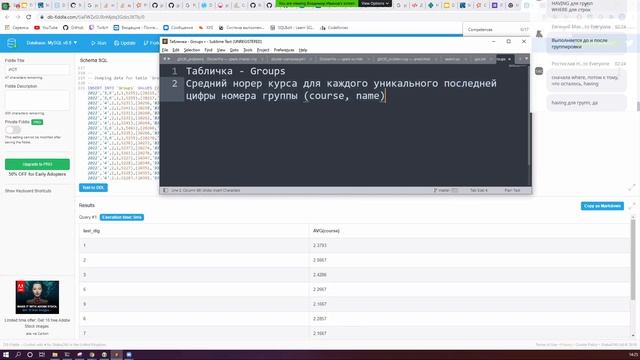Toggle the Private Fiddle switch
This screenshot has height=360, width=640.
click(13, 130)
